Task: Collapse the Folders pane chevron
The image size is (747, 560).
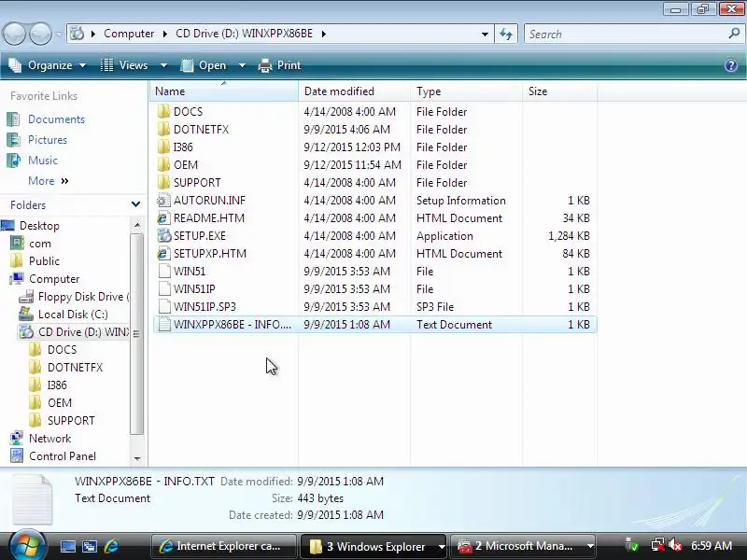Action: [x=135, y=204]
